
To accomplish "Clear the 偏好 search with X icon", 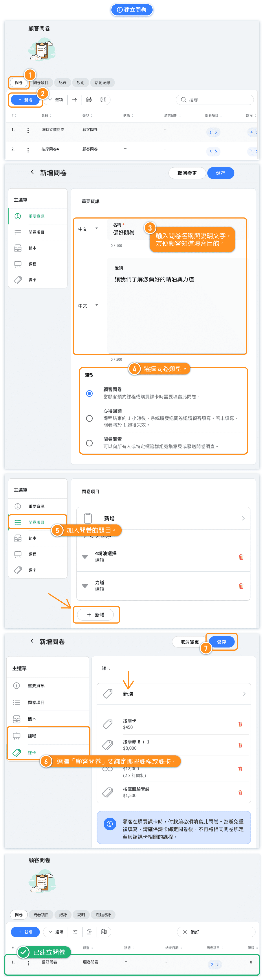I will (185, 932).
